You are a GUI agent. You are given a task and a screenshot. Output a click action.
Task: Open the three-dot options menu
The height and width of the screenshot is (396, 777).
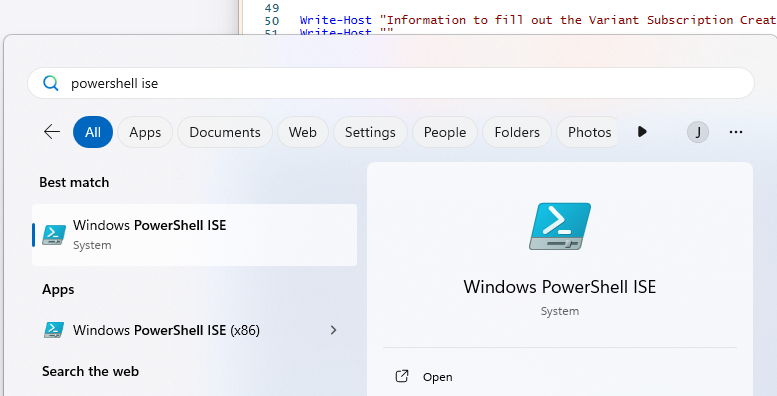(x=736, y=132)
